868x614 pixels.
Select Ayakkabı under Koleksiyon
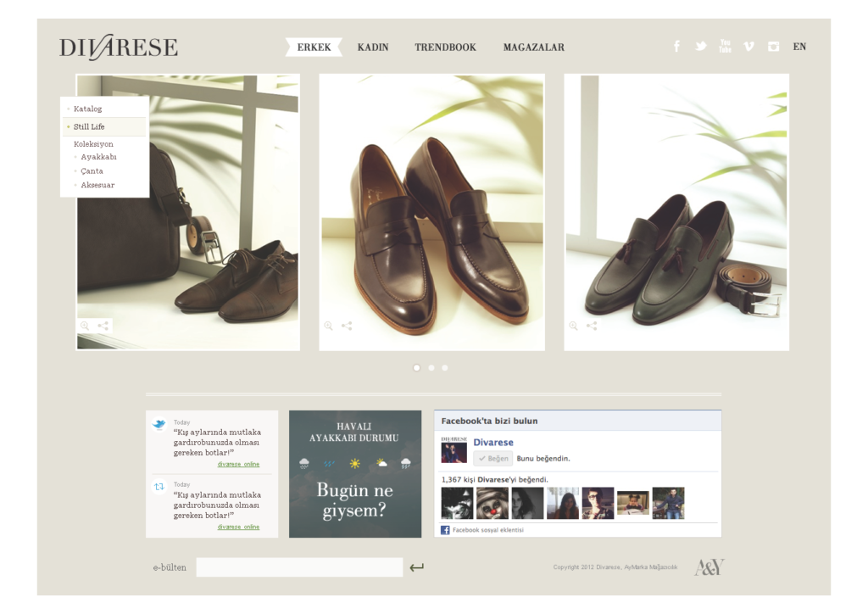pyautogui.click(x=98, y=157)
